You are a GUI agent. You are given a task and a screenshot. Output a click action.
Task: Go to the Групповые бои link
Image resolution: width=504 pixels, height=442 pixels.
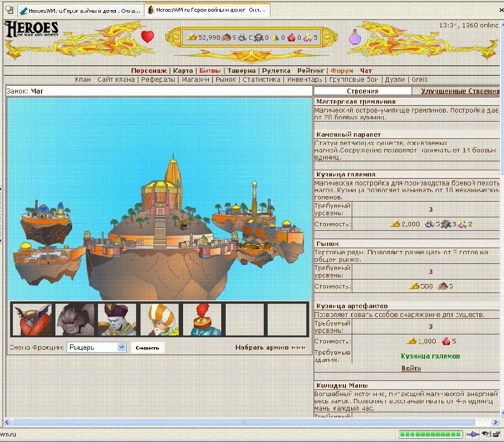click(x=353, y=80)
